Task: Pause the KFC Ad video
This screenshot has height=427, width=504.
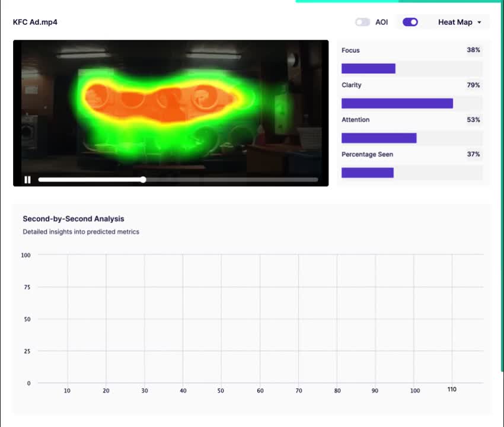Action: tap(28, 180)
